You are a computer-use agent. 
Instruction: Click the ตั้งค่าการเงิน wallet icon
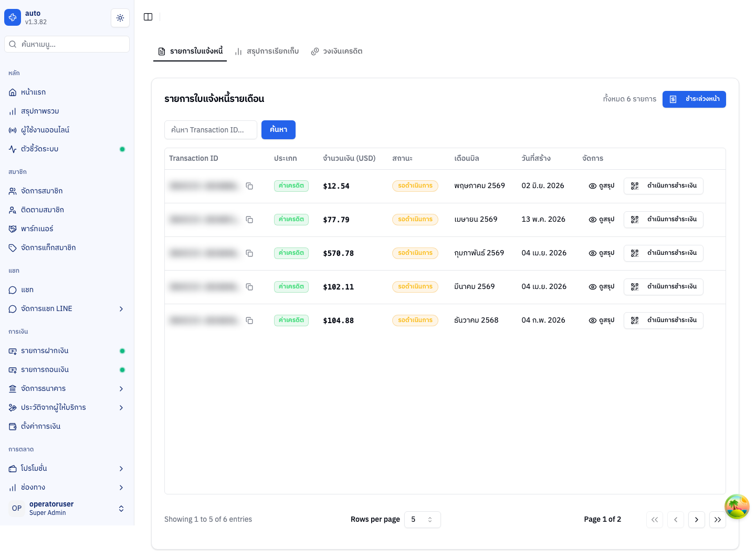coord(13,427)
